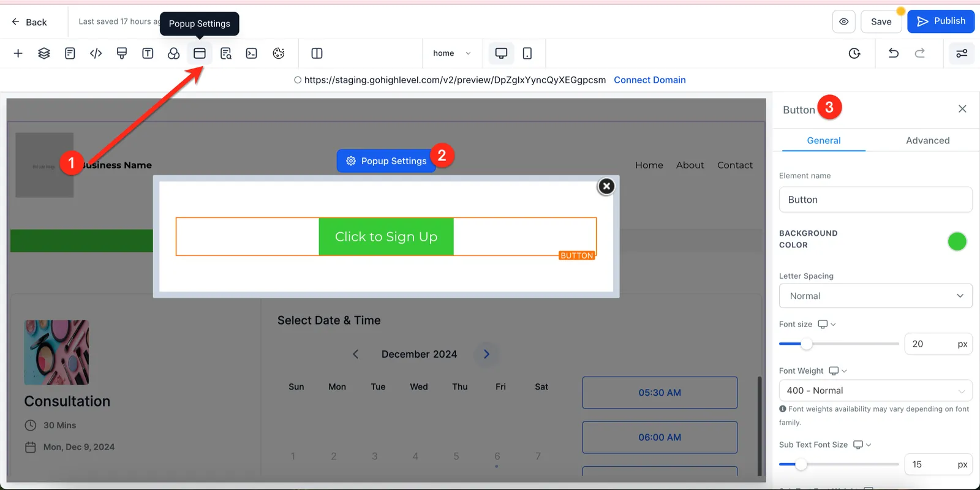980x490 pixels.
Task: Open the custom code tracking icon
Action: (x=96, y=53)
